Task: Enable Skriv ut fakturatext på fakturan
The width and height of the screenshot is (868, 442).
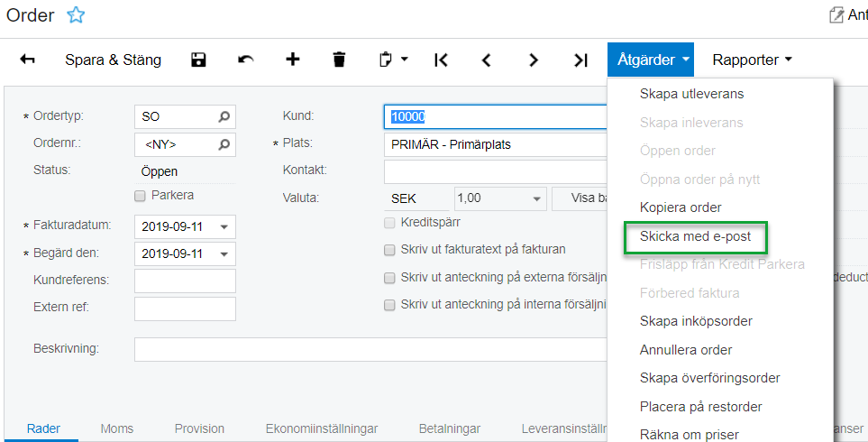Action: 389,250
